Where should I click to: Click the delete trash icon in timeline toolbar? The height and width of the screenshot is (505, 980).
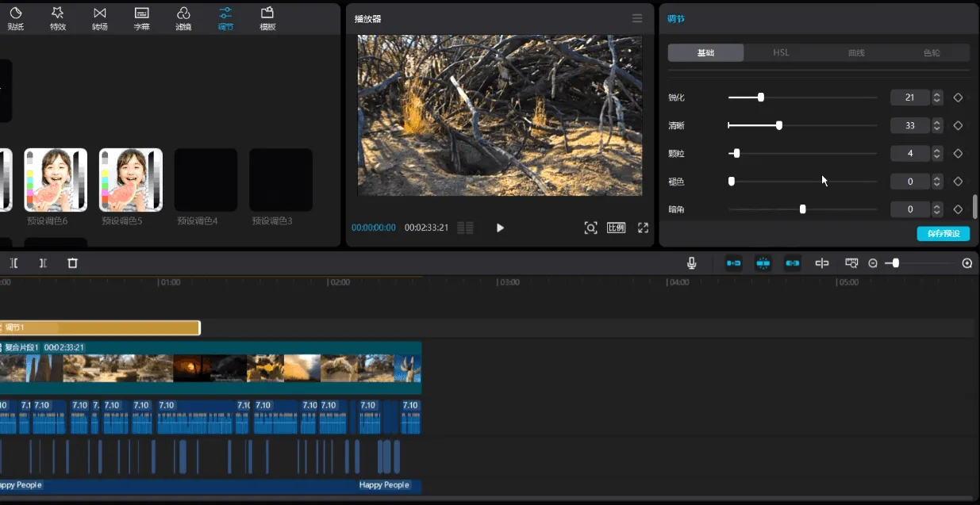click(72, 263)
